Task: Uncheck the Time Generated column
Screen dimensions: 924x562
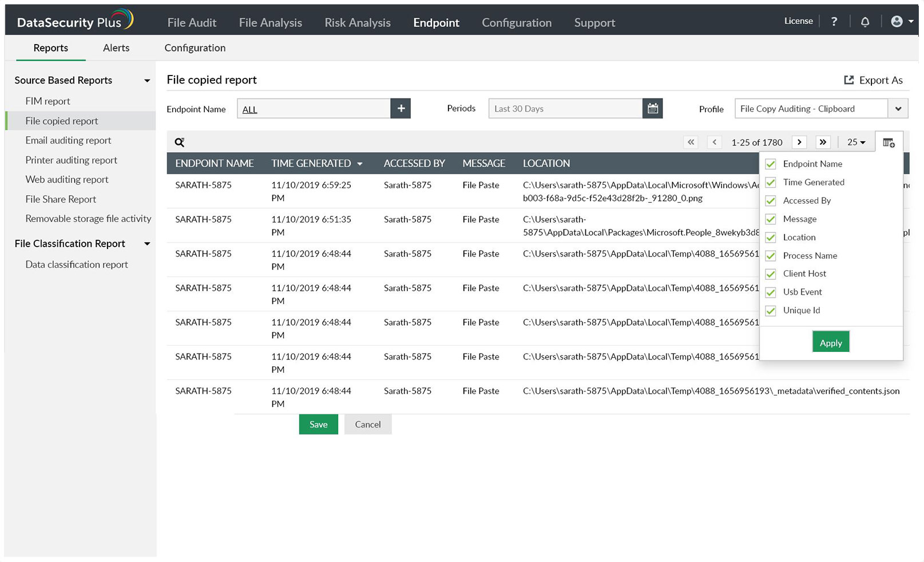Action: (x=771, y=183)
